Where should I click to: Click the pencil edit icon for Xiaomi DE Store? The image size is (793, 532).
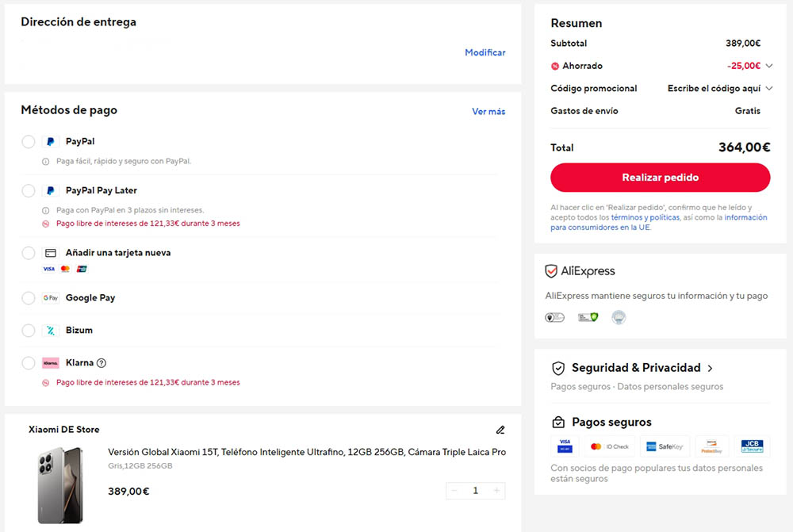(x=500, y=430)
